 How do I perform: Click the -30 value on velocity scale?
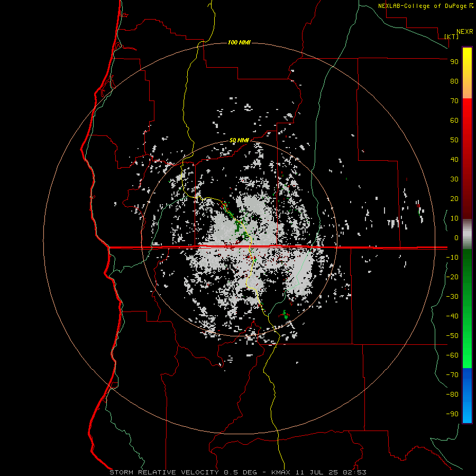coord(452,297)
